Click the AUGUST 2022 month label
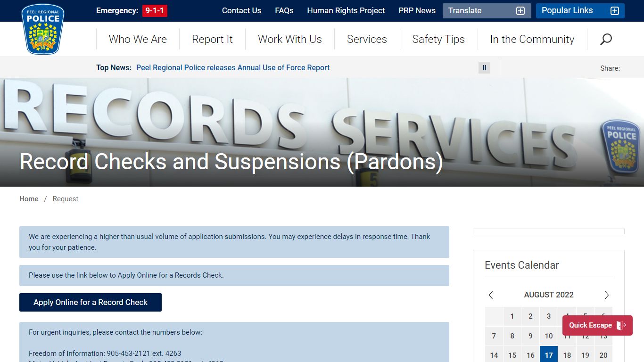This screenshot has height=362, width=644. (x=549, y=295)
